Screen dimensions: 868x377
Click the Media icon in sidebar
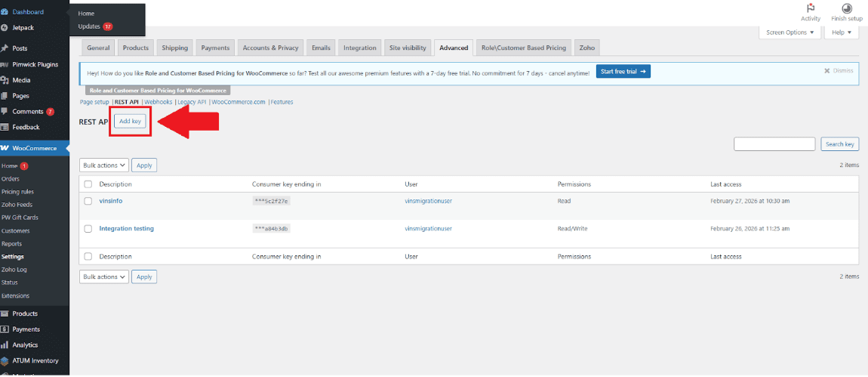5,80
